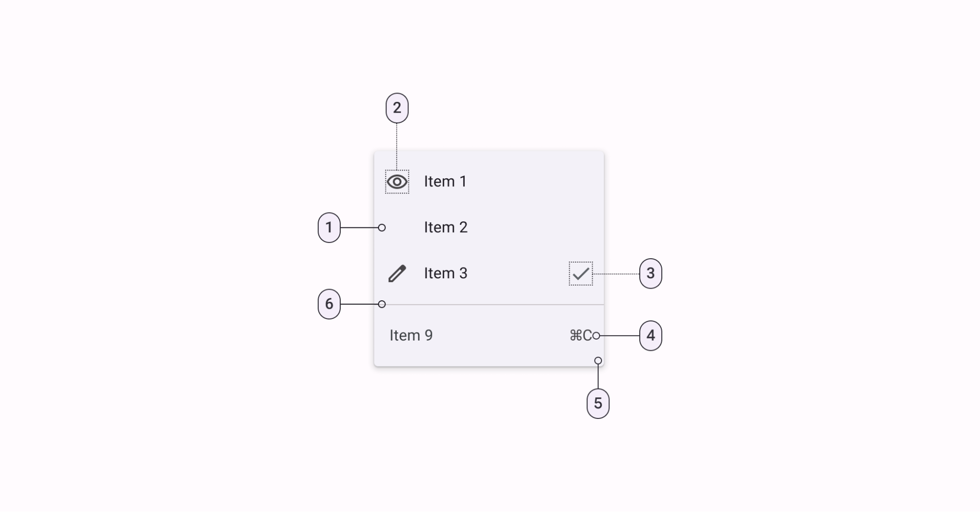Click the connector dot on Item 2's row
980x512 pixels.
pyautogui.click(x=381, y=227)
